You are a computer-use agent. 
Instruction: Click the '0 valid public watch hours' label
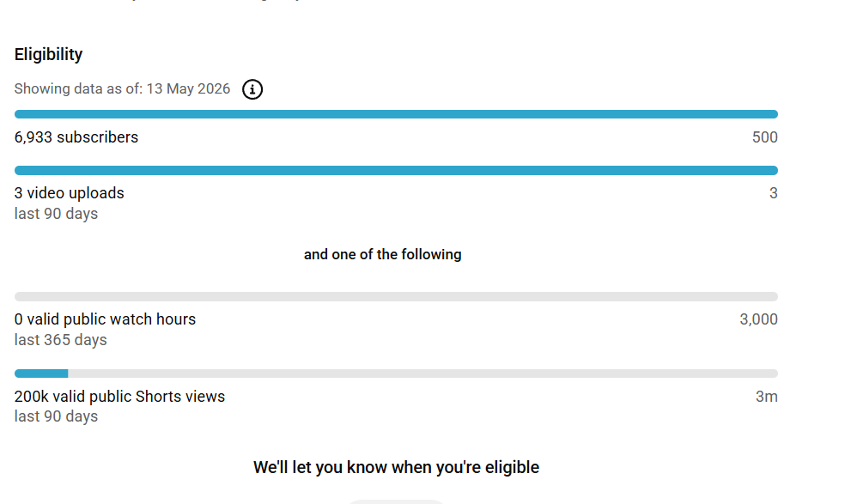[x=105, y=319]
